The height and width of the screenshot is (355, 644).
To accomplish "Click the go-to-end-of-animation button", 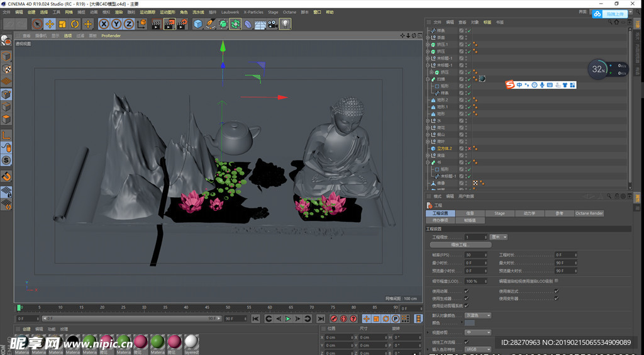I will coord(321,319).
